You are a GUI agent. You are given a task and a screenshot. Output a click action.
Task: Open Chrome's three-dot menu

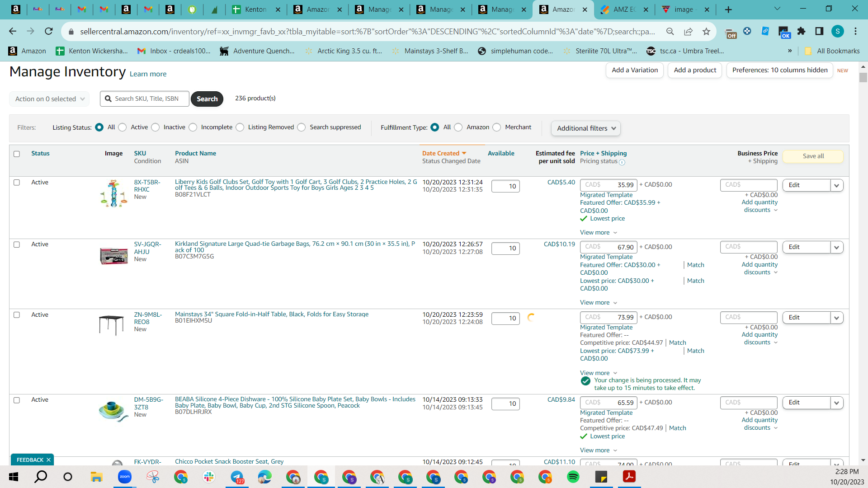point(855,31)
